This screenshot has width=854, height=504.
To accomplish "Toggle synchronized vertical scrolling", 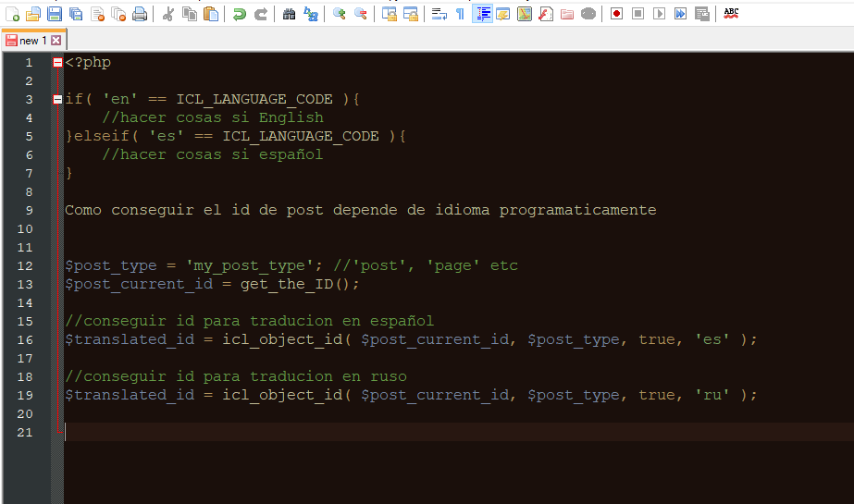I will click(389, 14).
